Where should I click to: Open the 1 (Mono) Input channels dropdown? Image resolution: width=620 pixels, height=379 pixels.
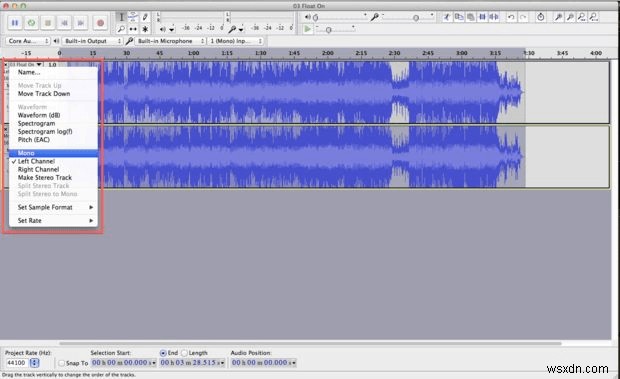tap(236, 41)
